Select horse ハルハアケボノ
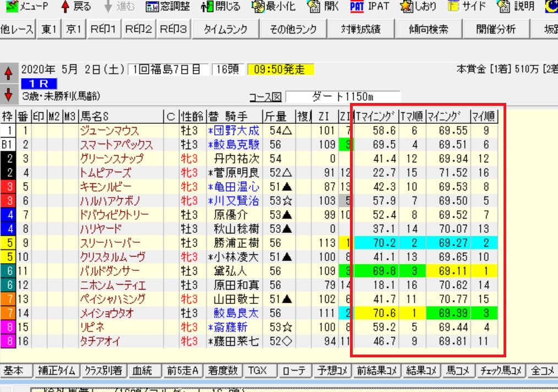 110,201
